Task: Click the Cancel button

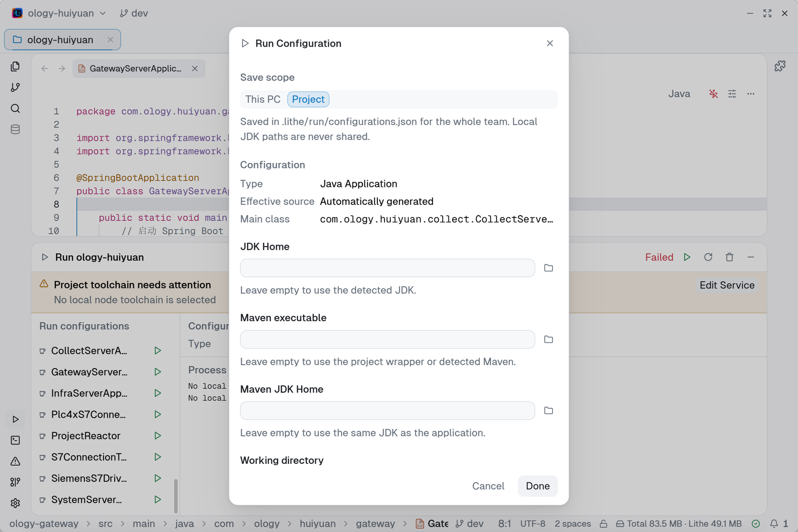Action: pyautogui.click(x=488, y=486)
